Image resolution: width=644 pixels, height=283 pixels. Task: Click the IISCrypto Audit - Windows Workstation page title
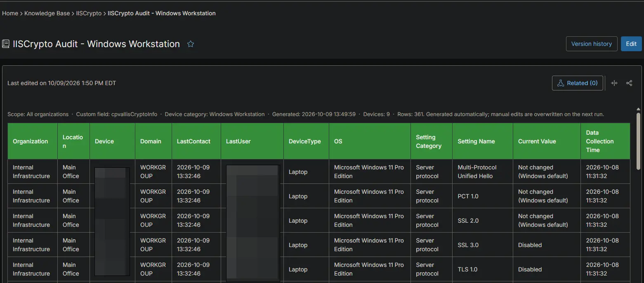(97, 44)
